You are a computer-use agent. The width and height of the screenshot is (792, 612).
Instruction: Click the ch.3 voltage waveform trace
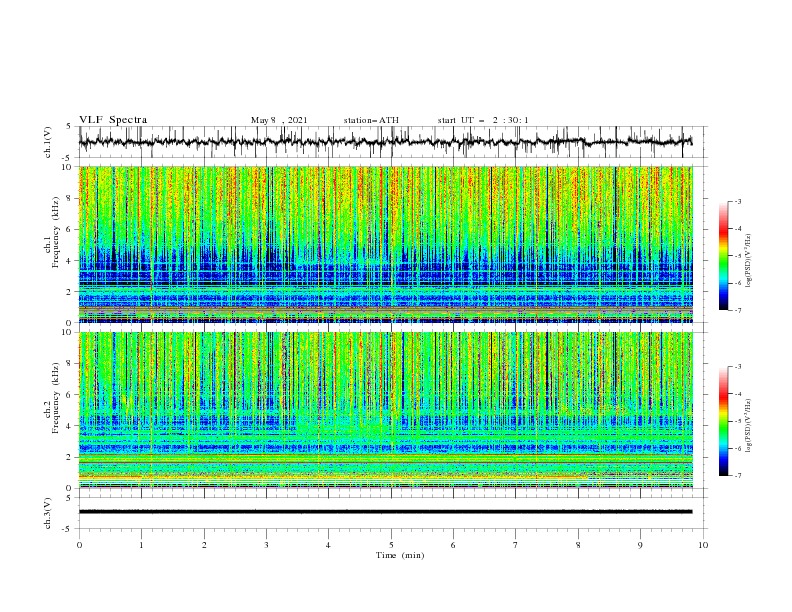pos(385,512)
